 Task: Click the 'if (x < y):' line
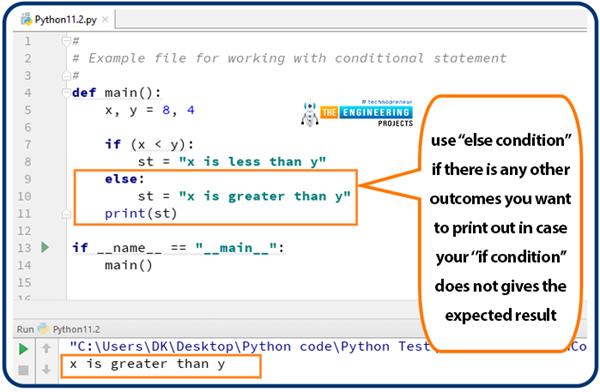[150, 144]
